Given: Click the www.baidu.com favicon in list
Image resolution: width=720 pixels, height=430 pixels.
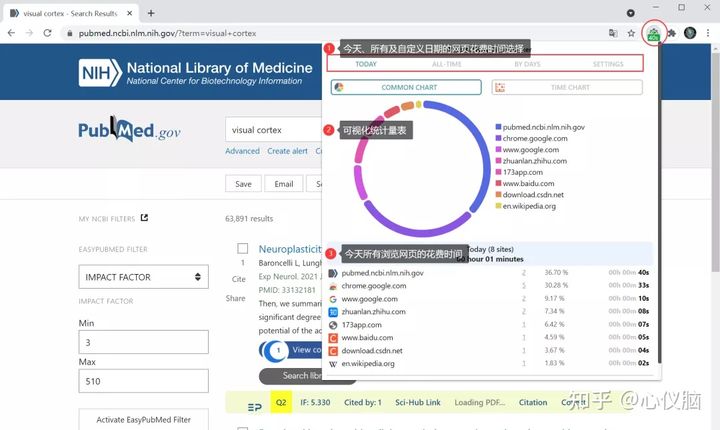Looking at the screenshot, I should [333, 338].
